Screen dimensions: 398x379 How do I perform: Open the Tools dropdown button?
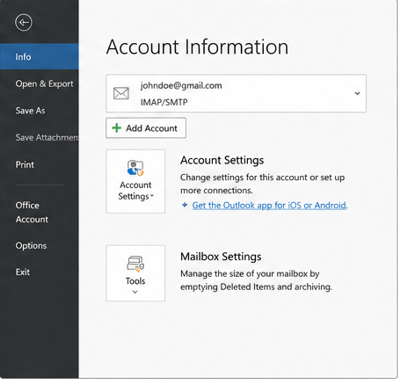pos(135,273)
